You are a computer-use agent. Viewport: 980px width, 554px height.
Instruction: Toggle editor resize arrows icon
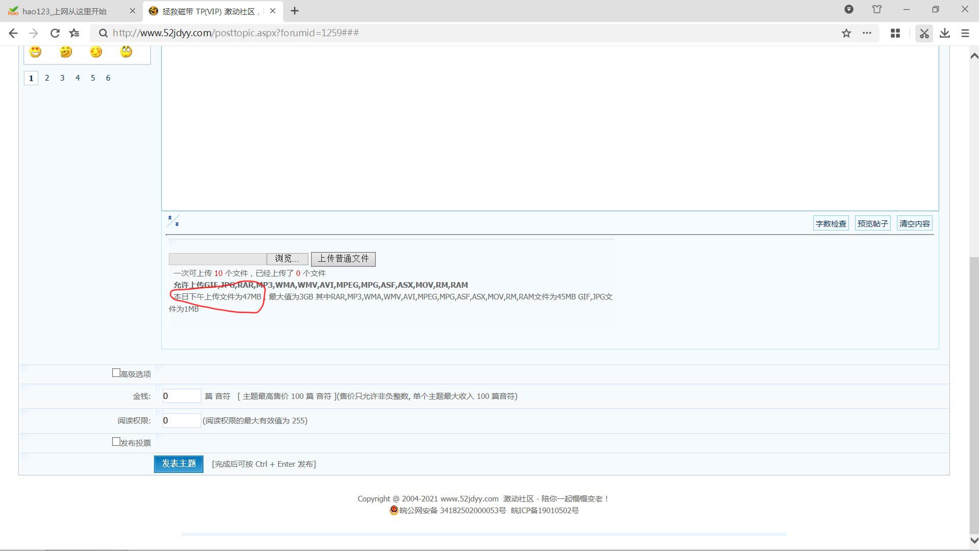(173, 221)
